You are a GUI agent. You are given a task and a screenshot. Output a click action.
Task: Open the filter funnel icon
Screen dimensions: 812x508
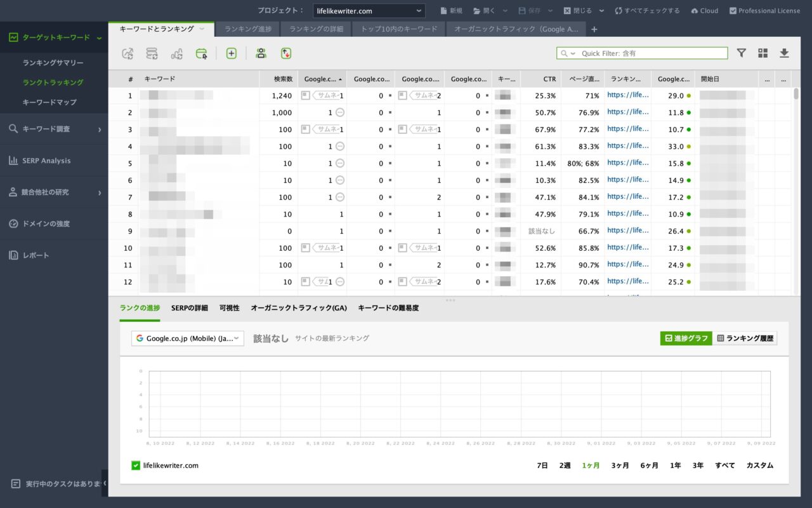pyautogui.click(x=741, y=53)
